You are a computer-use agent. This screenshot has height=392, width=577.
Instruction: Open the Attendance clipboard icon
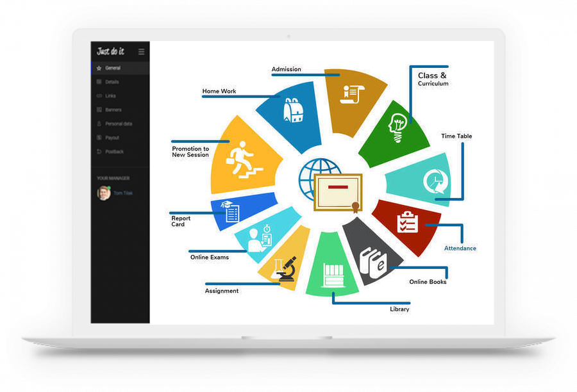click(x=407, y=222)
